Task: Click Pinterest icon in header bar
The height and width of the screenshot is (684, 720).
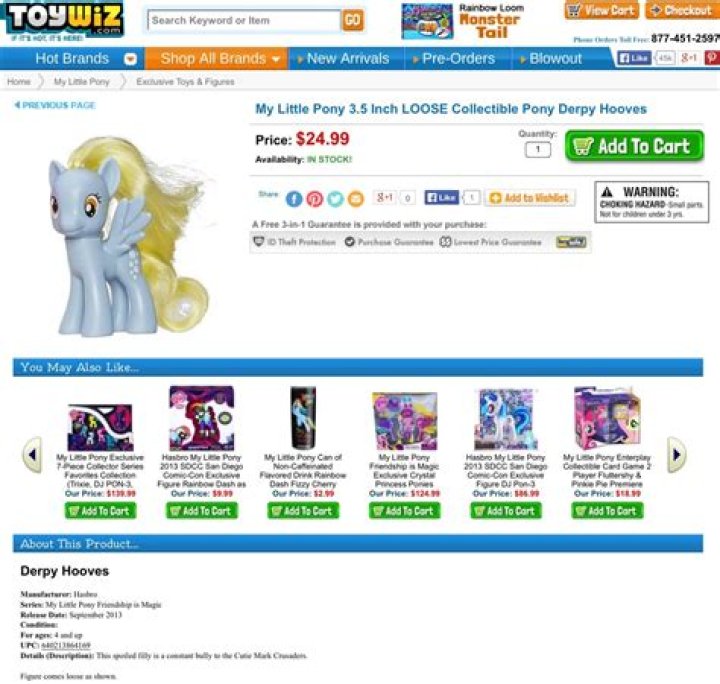Action: coord(712,58)
